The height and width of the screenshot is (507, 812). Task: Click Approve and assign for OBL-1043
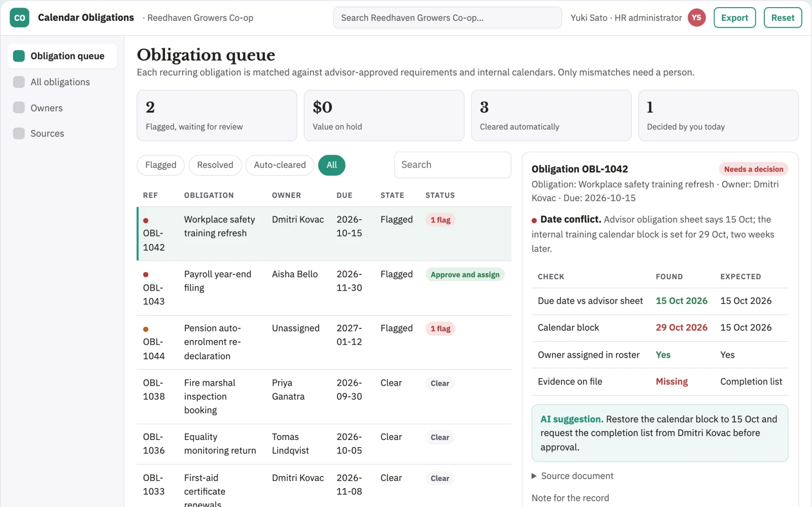[x=465, y=275]
